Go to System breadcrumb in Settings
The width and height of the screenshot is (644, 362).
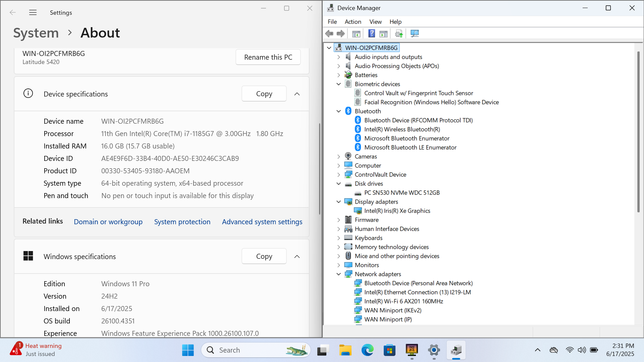tap(36, 33)
